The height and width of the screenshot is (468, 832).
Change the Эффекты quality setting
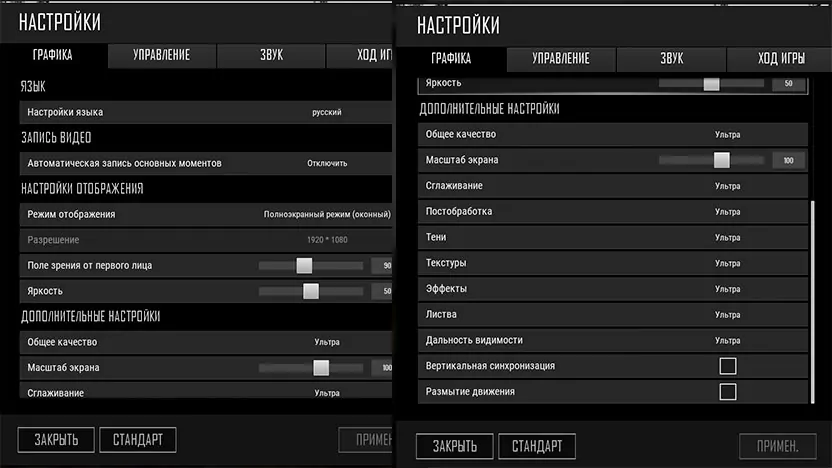point(727,289)
